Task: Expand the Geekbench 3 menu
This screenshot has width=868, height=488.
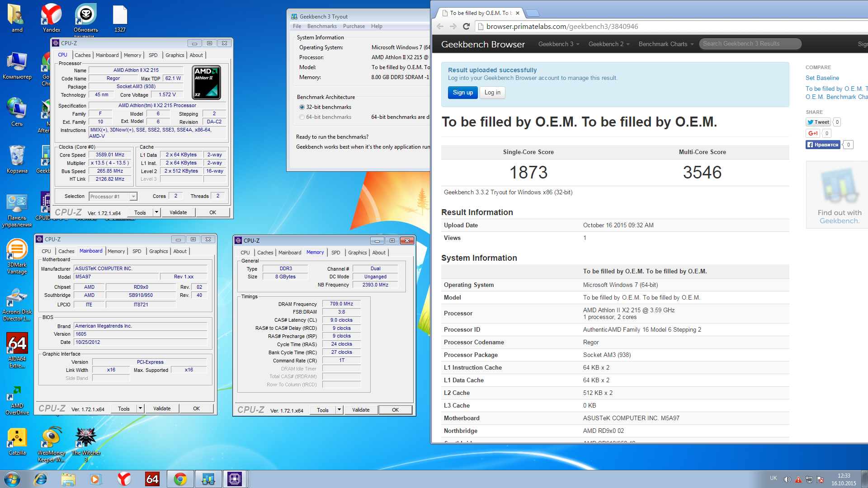Action: coord(558,44)
